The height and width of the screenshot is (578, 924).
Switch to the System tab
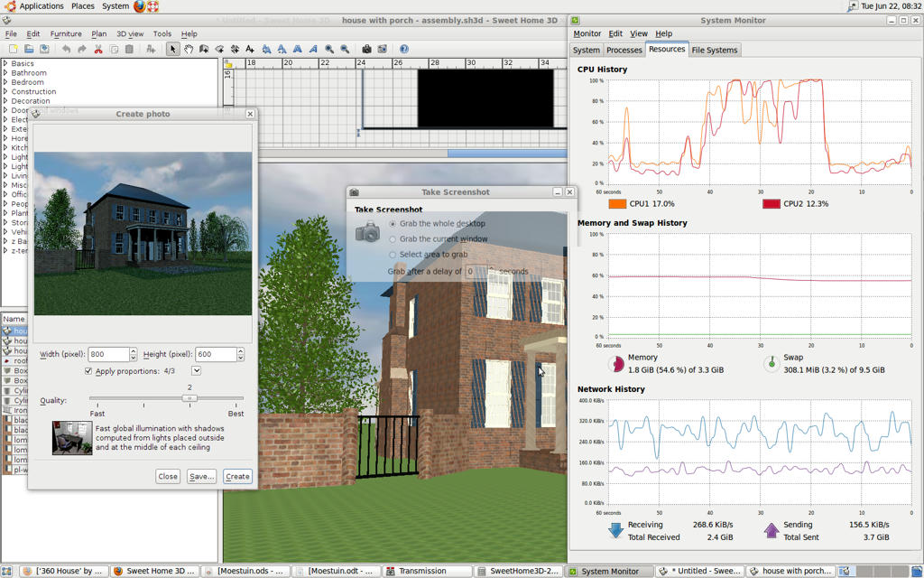tap(587, 51)
